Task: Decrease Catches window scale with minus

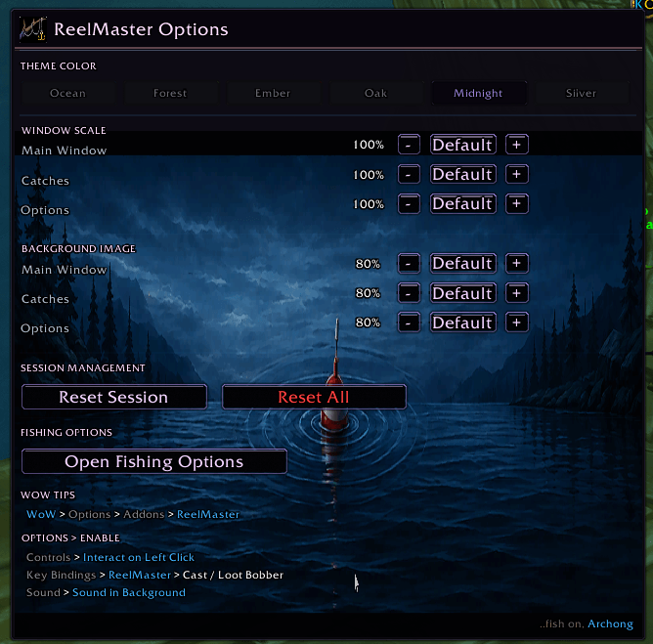Action: point(409,174)
